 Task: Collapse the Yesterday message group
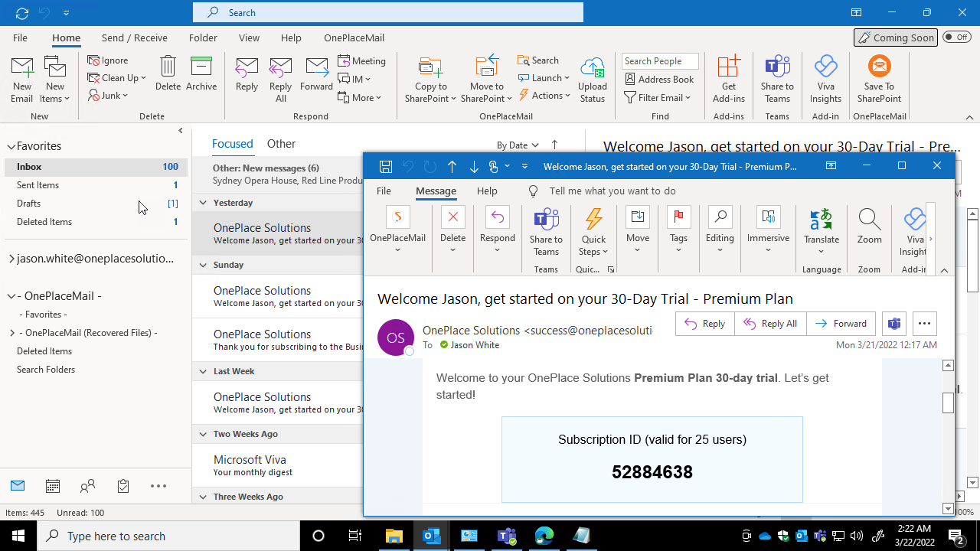[x=203, y=203]
